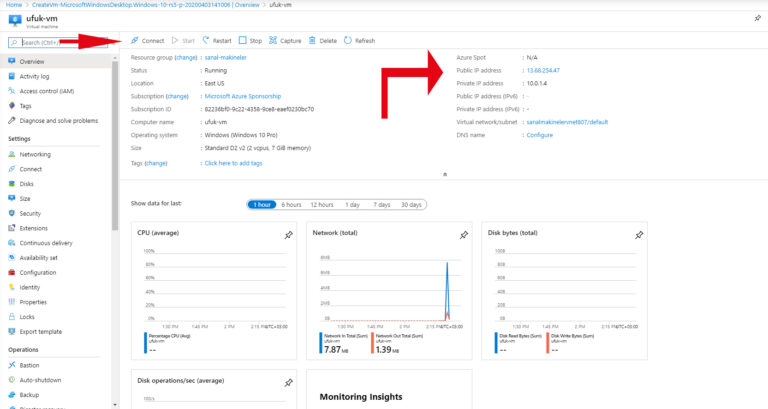Viewport: 768px width, 409px height.
Task: Select 1 hour time range
Action: (262, 205)
